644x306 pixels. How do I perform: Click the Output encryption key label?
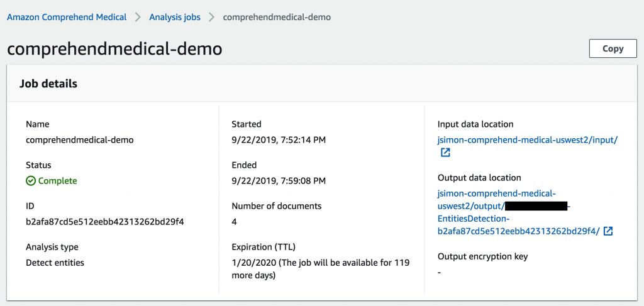pos(482,256)
